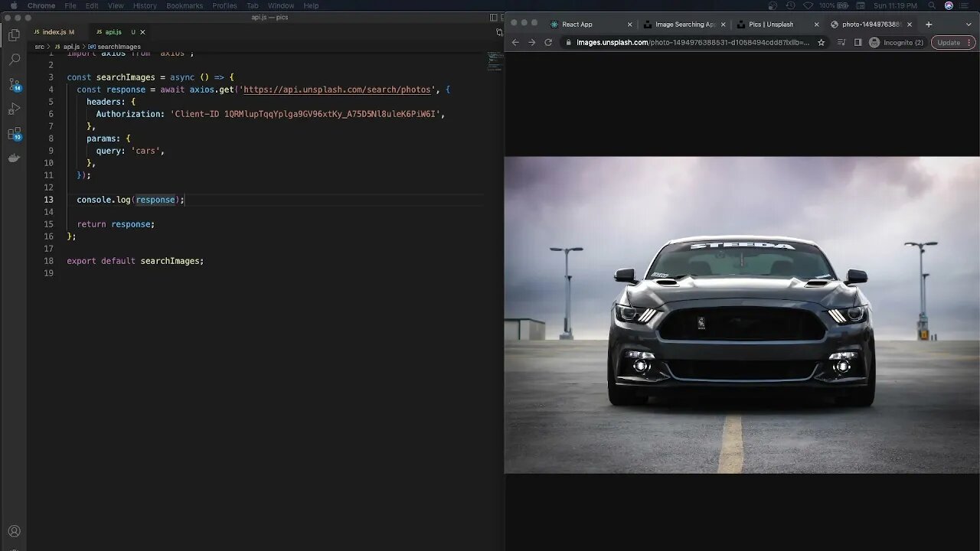Reload the Unsplash image page
980x551 pixels.
coord(548,42)
